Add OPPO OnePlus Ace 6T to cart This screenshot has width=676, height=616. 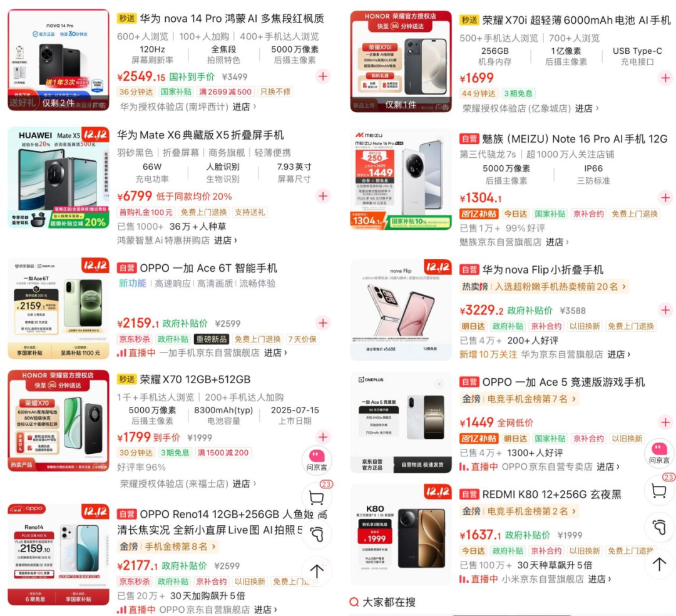point(323,323)
